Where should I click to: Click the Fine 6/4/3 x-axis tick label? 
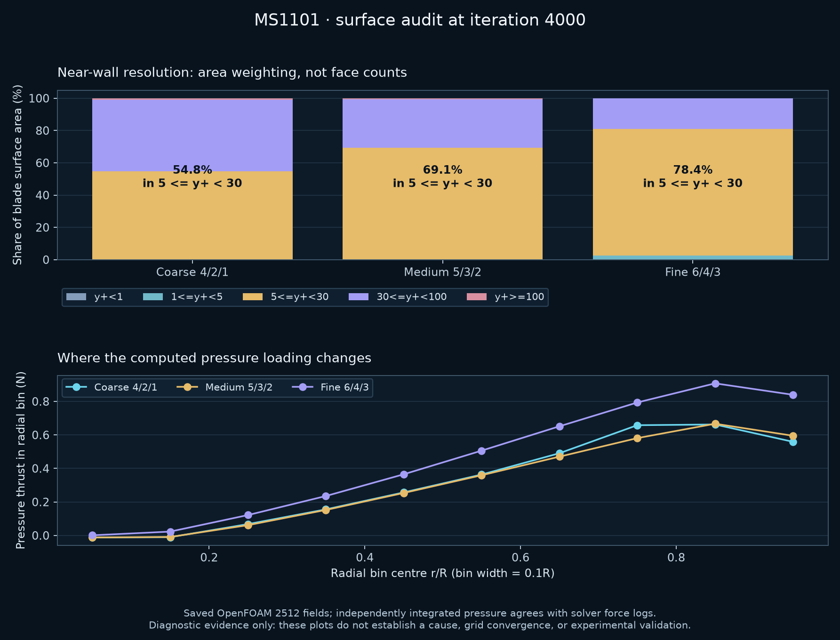point(693,272)
